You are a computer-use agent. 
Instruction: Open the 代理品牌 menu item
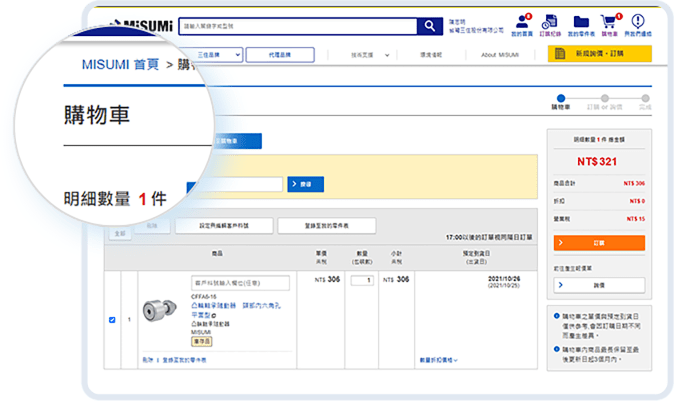click(280, 55)
